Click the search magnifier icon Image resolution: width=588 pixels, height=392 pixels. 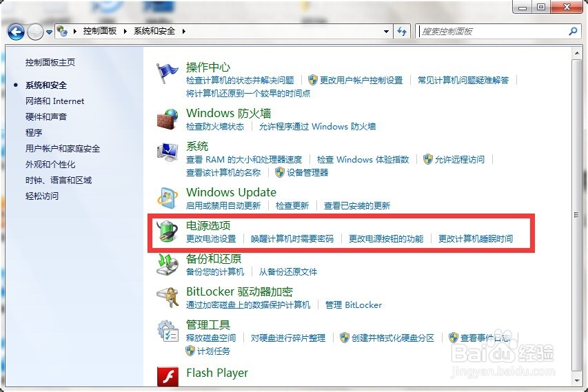click(573, 31)
